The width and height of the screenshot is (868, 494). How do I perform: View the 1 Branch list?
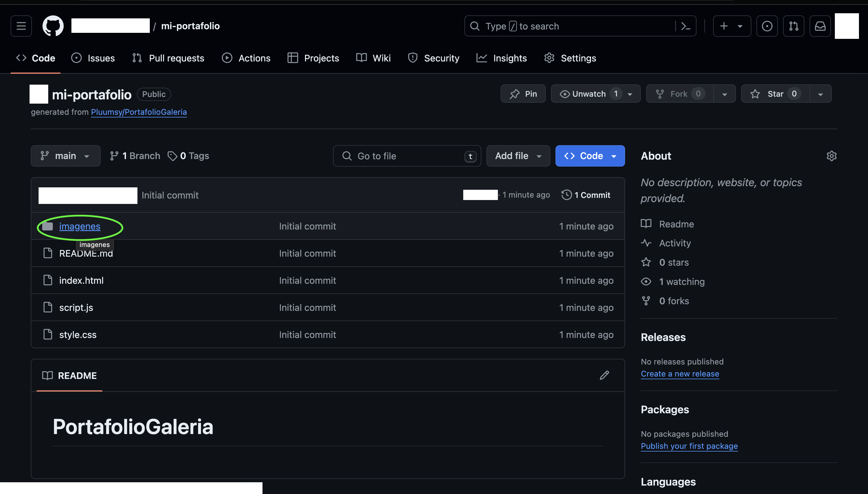(x=135, y=156)
